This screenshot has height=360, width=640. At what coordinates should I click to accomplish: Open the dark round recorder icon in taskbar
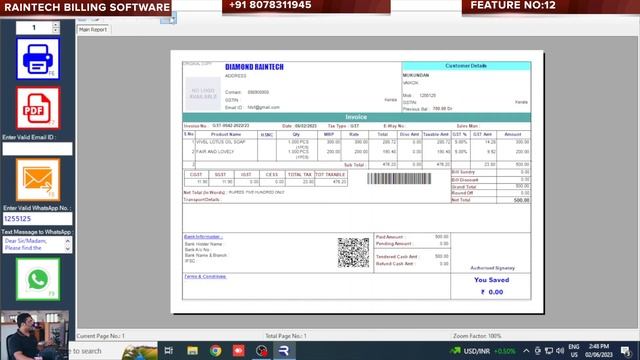[262, 351]
